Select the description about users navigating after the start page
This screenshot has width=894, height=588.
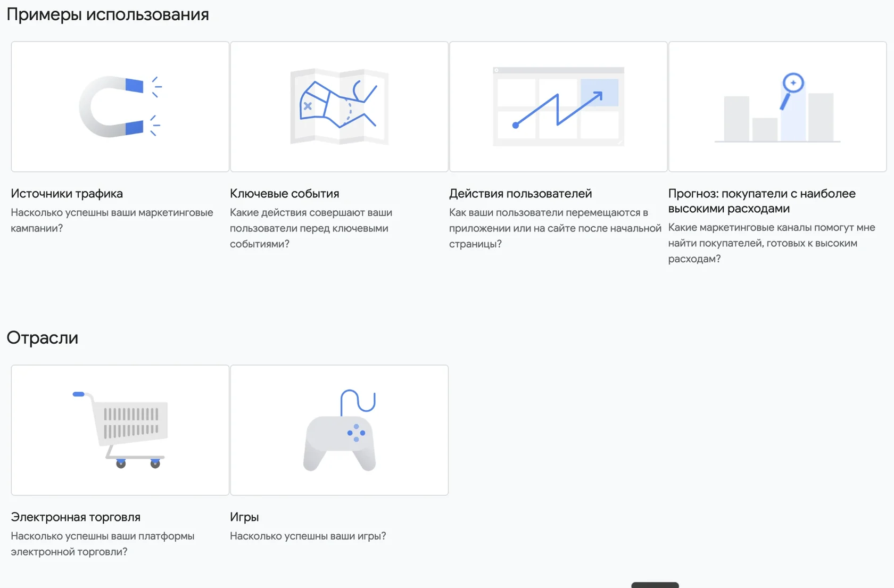555,228
